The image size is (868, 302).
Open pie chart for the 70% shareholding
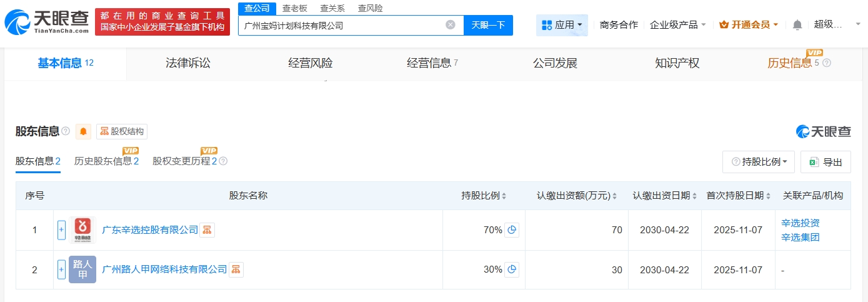click(512, 230)
